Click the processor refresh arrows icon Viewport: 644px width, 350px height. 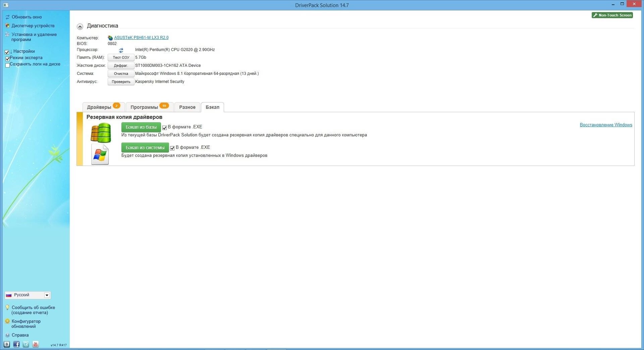[x=121, y=50]
